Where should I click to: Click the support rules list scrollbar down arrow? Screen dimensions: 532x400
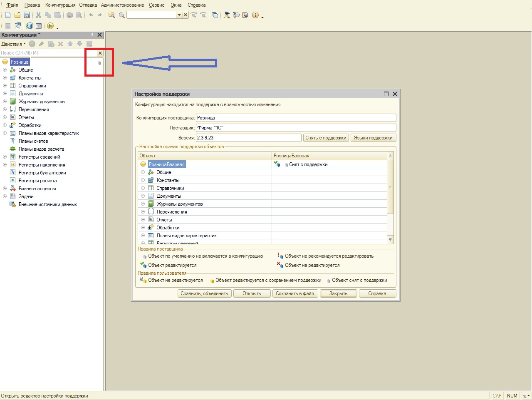coord(390,240)
